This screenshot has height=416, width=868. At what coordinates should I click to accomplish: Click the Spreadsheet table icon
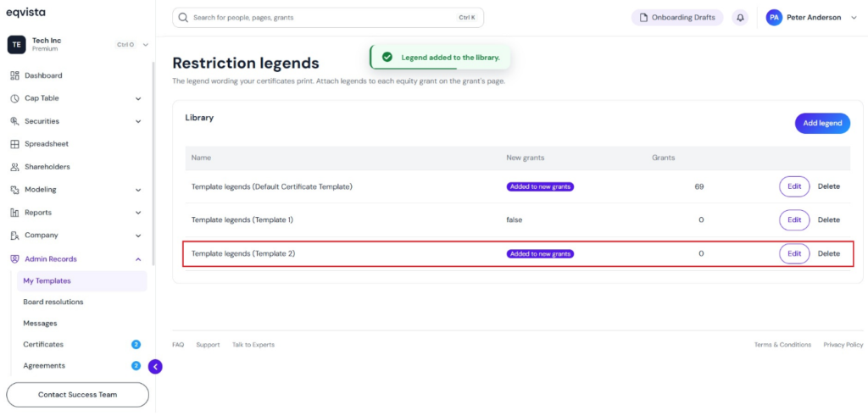click(x=15, y=144)
